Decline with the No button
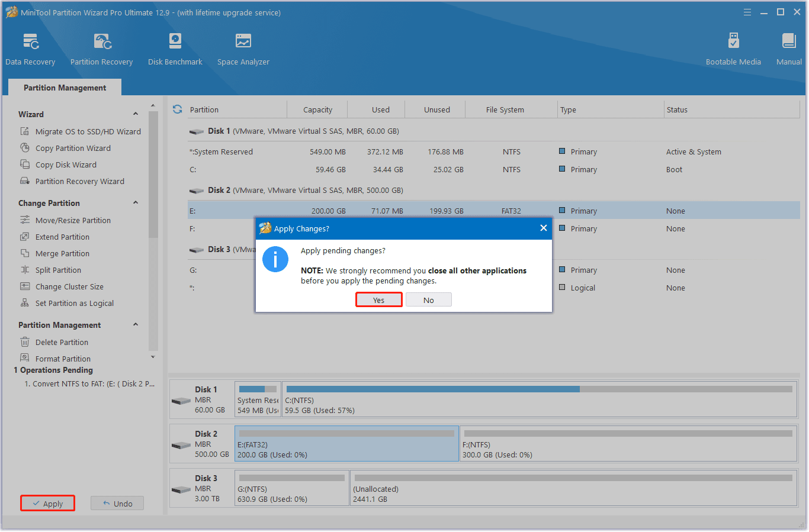Viewport: 809px width, 532px height. coord(429,300)
